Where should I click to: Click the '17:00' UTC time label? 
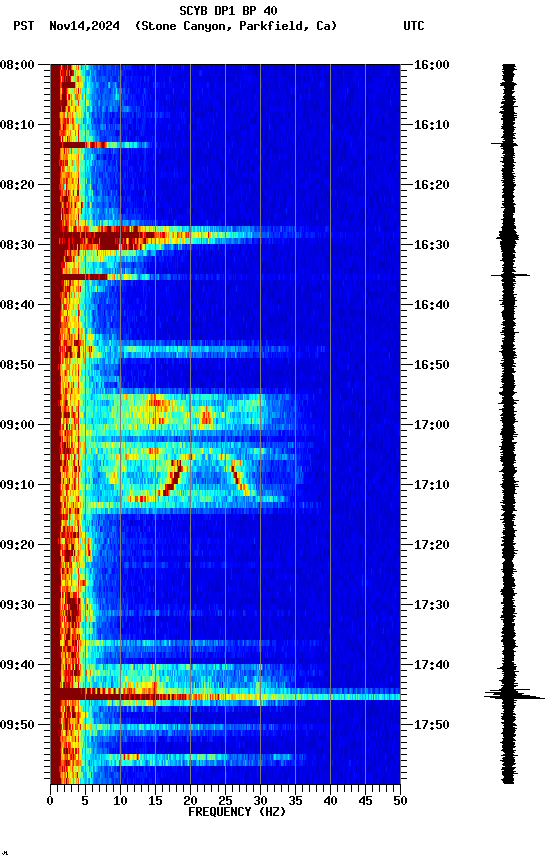(x=432, y=425)
